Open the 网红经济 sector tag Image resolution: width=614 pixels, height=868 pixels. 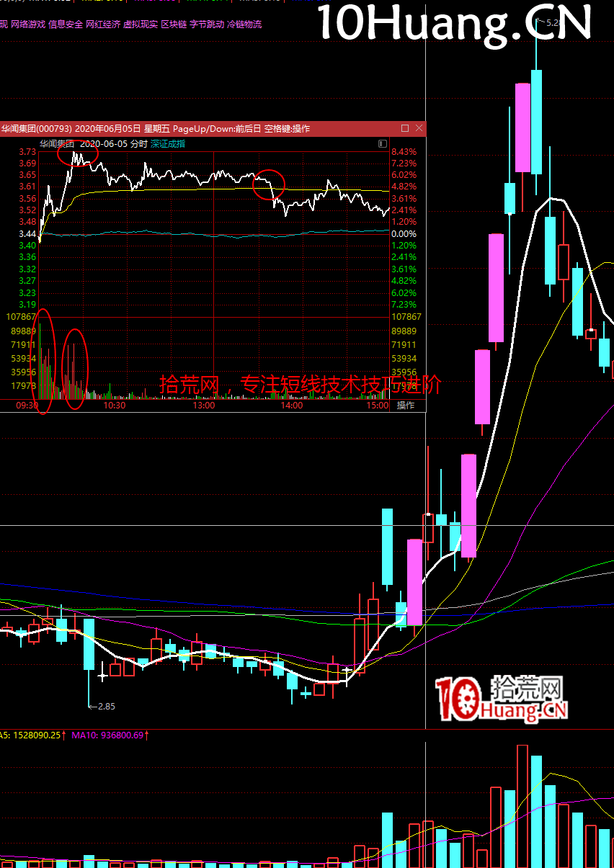tap(103, 24)
